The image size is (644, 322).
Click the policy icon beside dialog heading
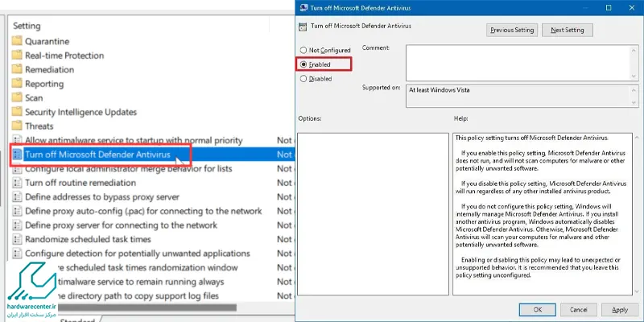[303, 27]
